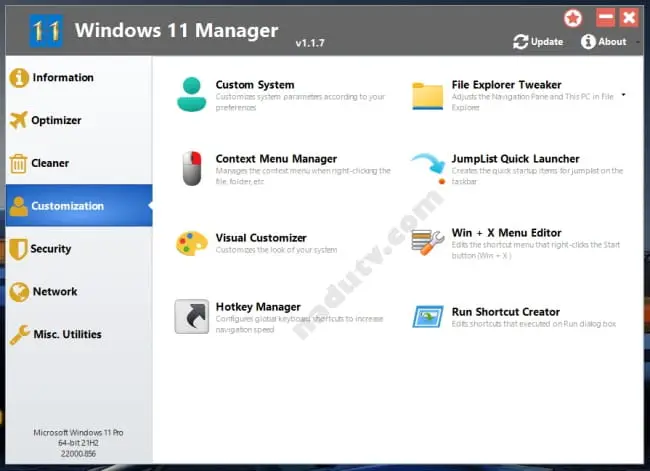Image resolution: width=650 pixels, height=471 pixels.
Task: Open the Run Shortcut Creator title
Action: pyautogui.click(x=506, y=312)
